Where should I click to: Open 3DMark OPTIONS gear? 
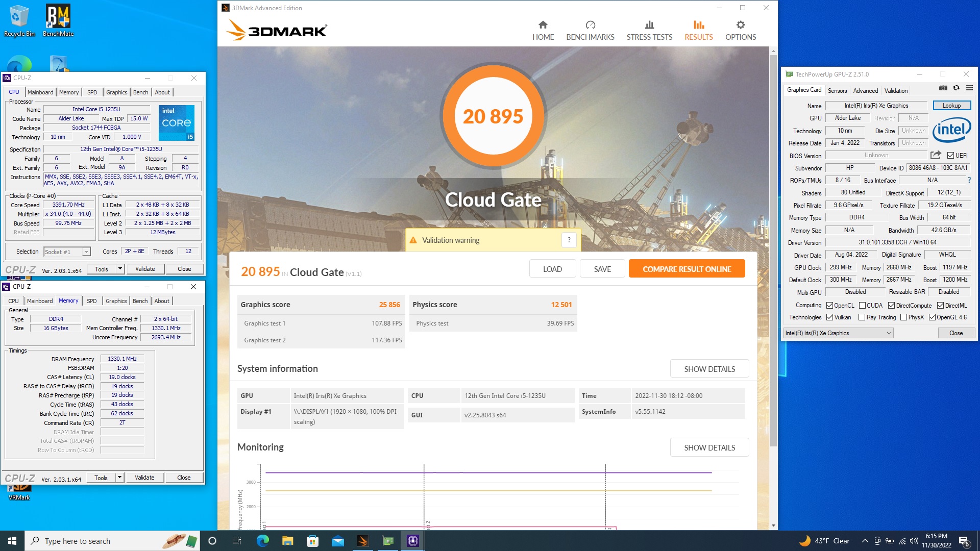pyautogui.click(x=741, y=25)
